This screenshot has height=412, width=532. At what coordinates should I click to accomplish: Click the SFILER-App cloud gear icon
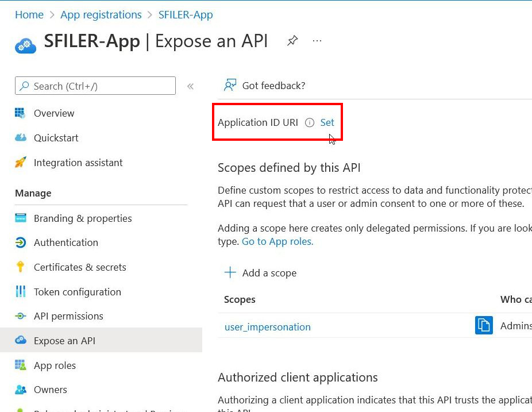tap(25, 46)
